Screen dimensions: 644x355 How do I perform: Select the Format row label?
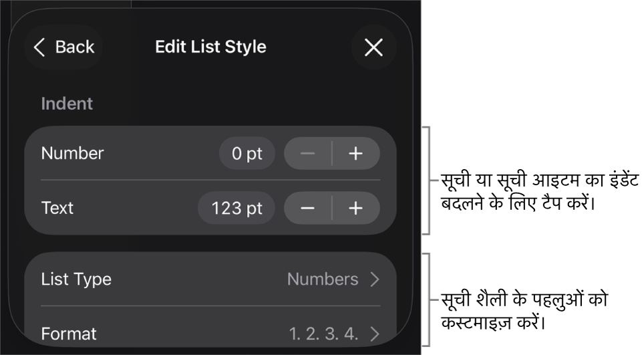[69, 334]
